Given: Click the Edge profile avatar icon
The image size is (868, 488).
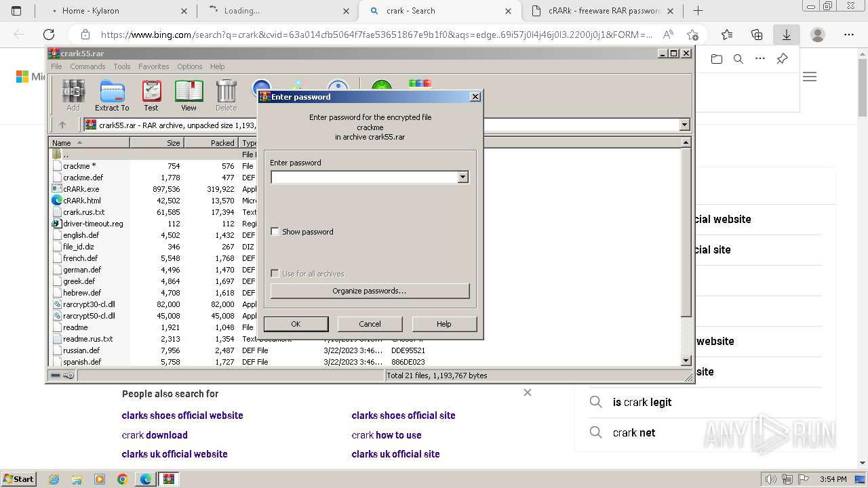Looking at the screenshot, I should (818, 35).
